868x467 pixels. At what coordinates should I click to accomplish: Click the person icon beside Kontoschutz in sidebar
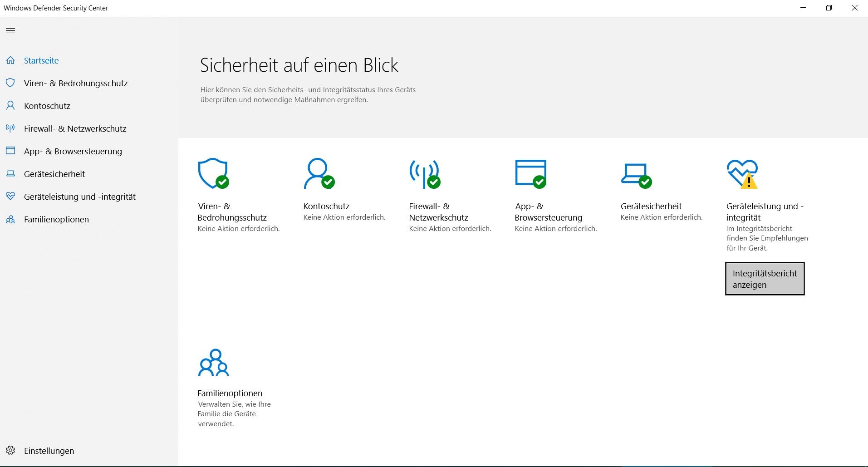point(10,106)
